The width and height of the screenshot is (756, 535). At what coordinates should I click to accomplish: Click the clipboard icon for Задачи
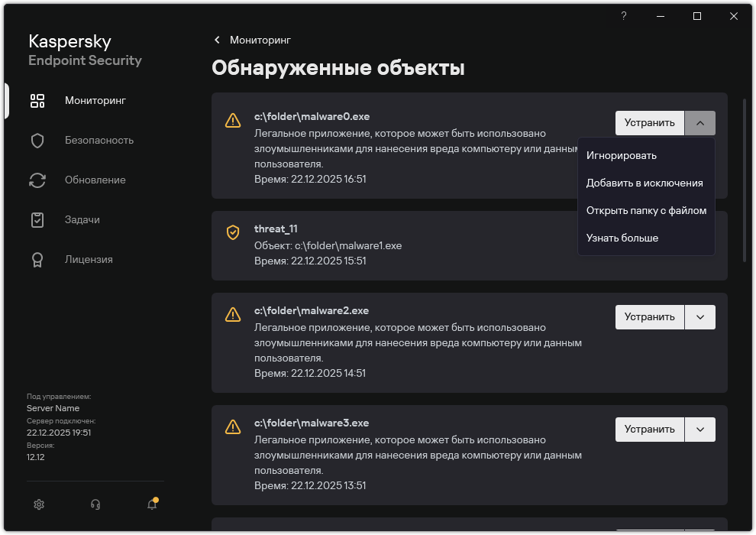pyautogui.click(x=37, y=220)
